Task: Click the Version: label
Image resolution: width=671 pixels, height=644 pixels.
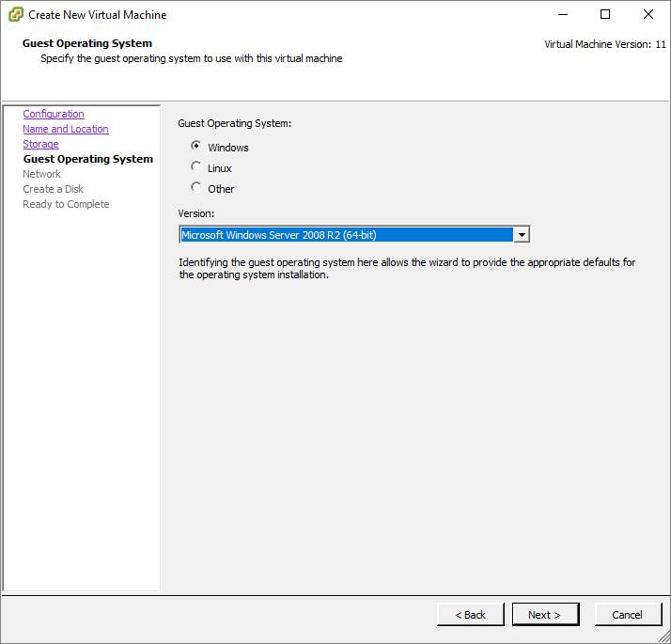Action: click(196, 213)
